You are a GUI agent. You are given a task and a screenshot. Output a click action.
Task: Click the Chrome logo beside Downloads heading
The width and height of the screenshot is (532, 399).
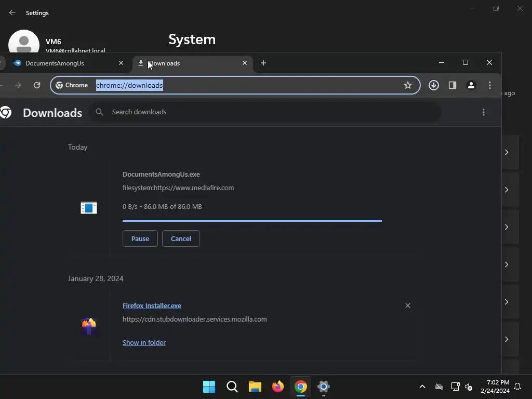5,112
